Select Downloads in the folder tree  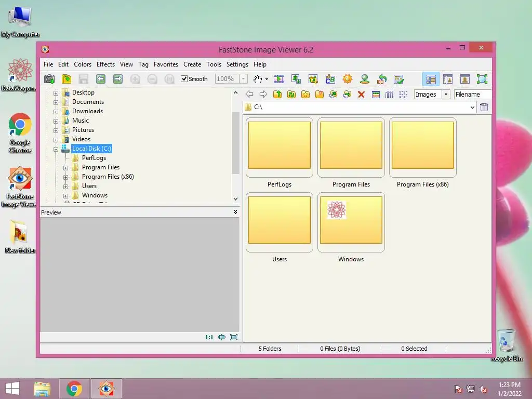[x=87, y=111]
